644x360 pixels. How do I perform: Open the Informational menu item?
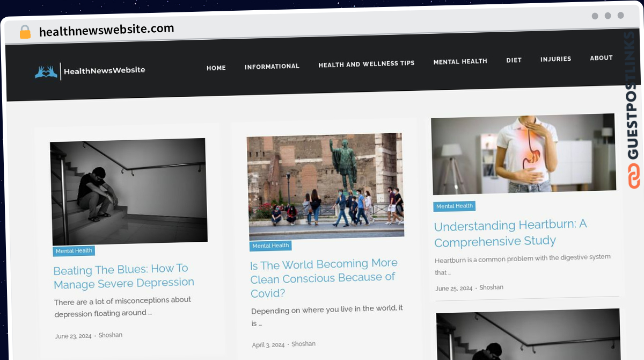point(272,67)
